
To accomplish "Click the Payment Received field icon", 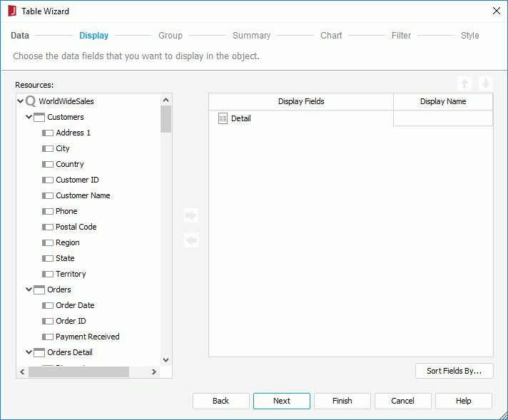I will [x=48, y=337].
